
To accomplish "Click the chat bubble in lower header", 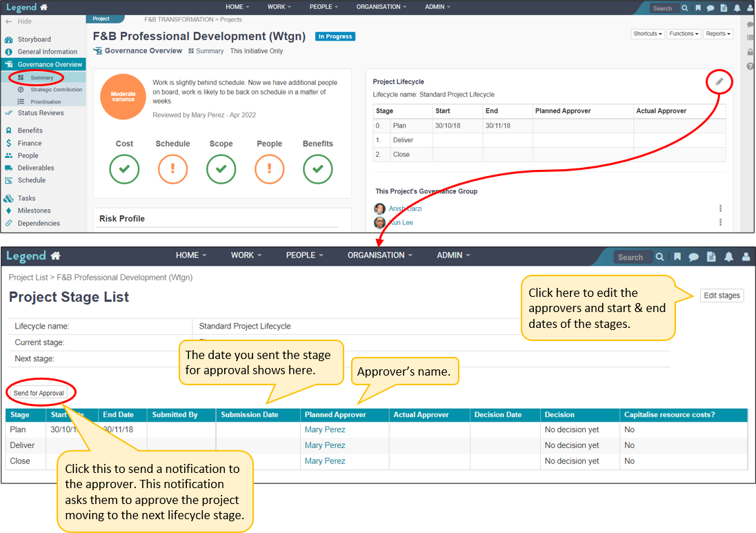I will tap(693, 257).
